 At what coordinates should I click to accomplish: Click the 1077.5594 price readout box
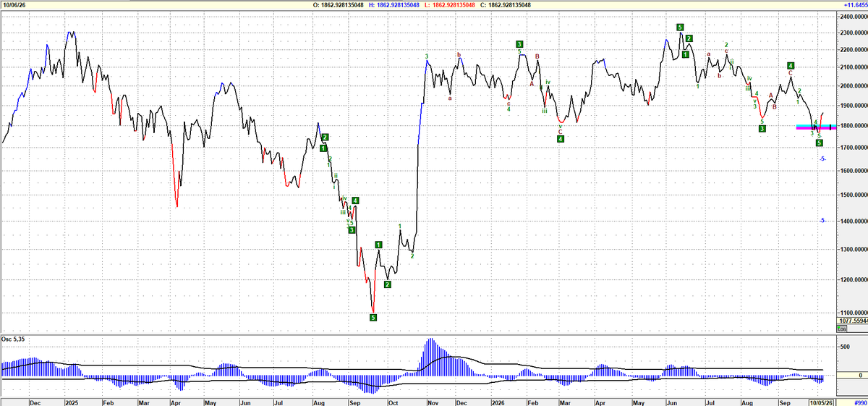pyautogui.click(x=853, y=320)
